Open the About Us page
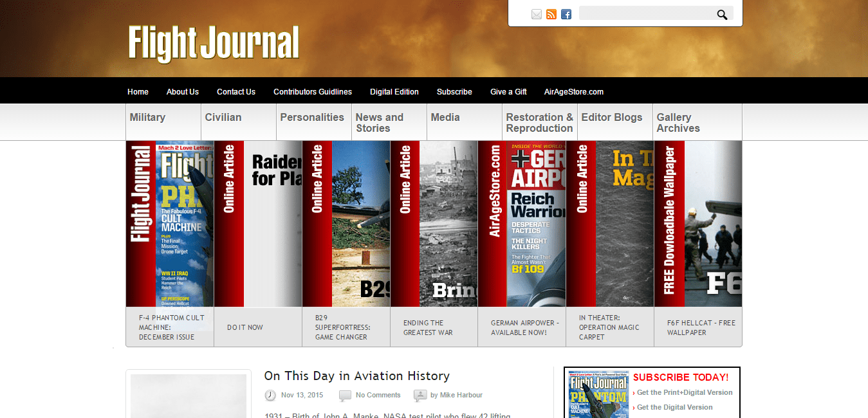Image resolution: width=868 pixels, height=418 pixels. tap(183, 92)
